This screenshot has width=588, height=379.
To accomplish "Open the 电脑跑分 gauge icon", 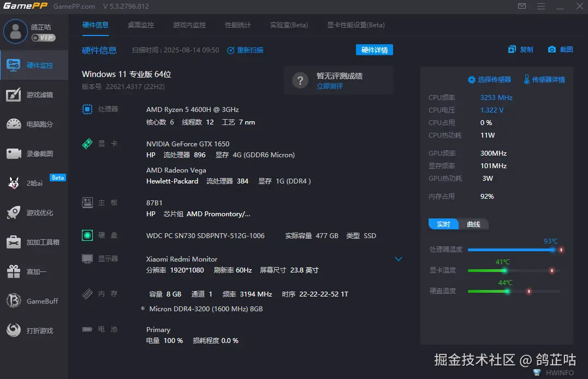I will tap(14, 124).
